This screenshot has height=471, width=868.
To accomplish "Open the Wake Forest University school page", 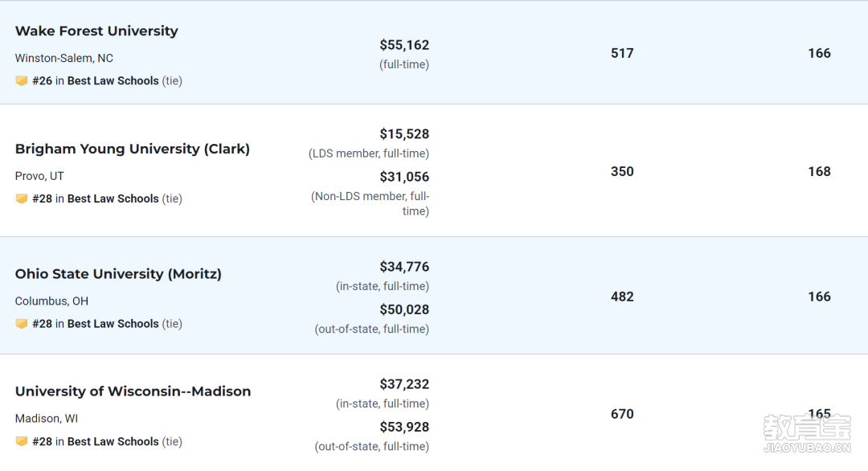I will (96, 31).
